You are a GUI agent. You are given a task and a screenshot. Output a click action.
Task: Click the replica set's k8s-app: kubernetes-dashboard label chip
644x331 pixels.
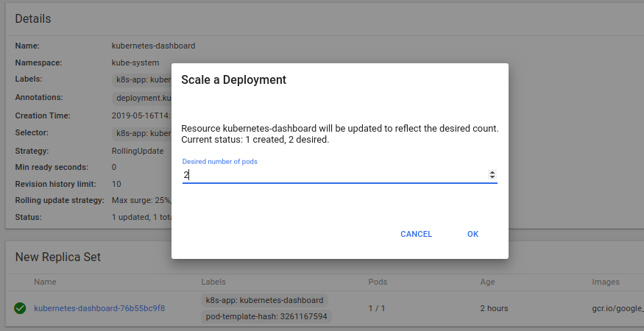(x=265, y=300)
